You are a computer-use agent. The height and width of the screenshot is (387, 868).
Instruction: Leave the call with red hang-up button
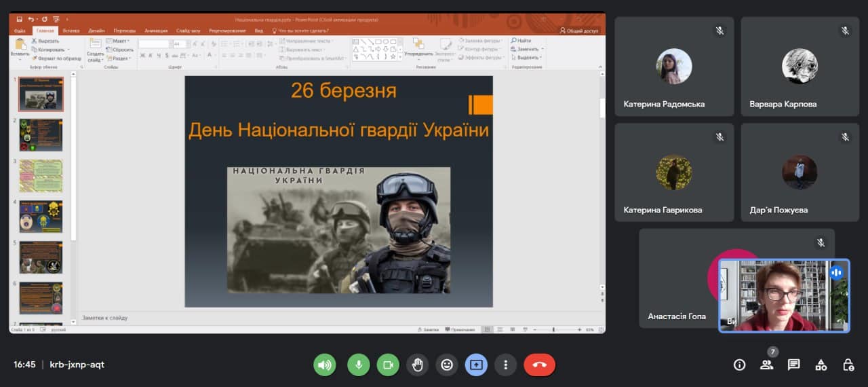[x=539, y=365]
